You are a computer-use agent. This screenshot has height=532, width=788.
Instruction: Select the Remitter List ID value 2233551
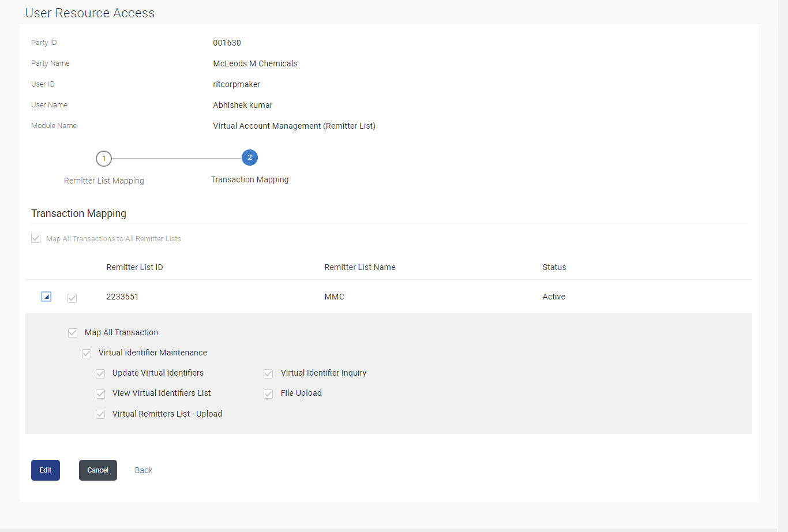click(122, 297)
